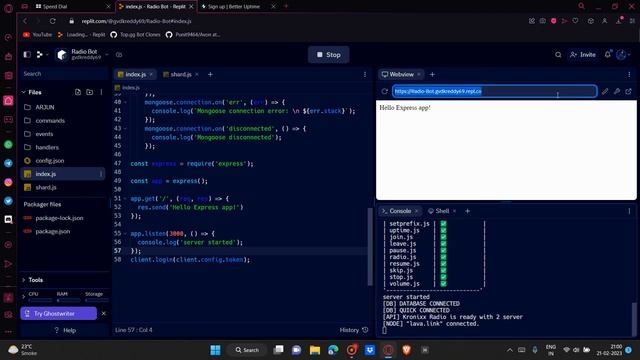
Task: Reload the browser page
Action: 53,21
